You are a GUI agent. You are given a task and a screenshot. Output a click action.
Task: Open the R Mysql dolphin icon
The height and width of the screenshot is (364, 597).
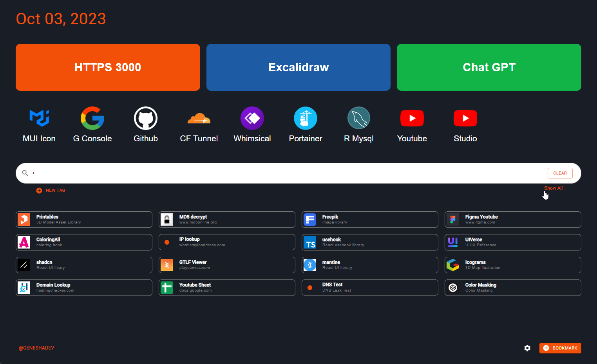click(359, 118)
